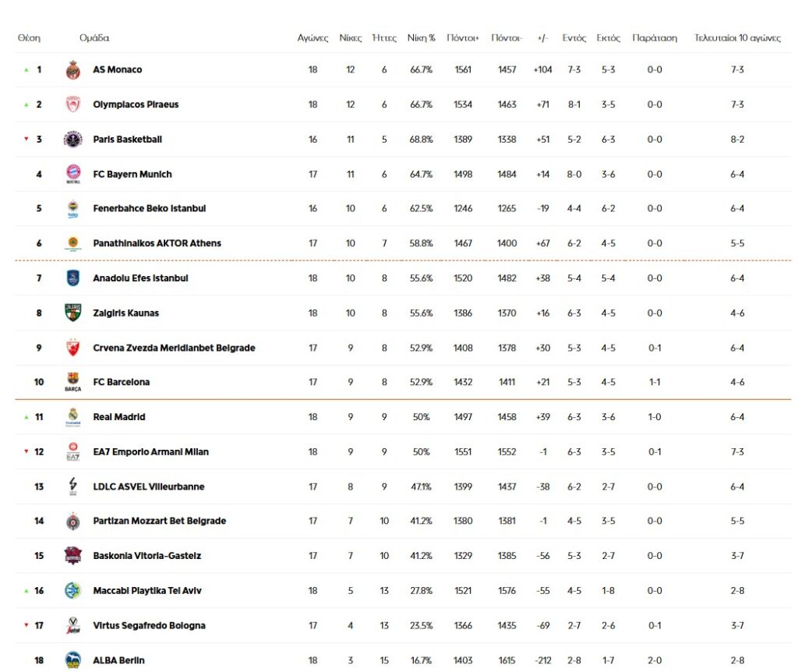Open the Virtus Segafredo Bologna team link

[149, 625]
